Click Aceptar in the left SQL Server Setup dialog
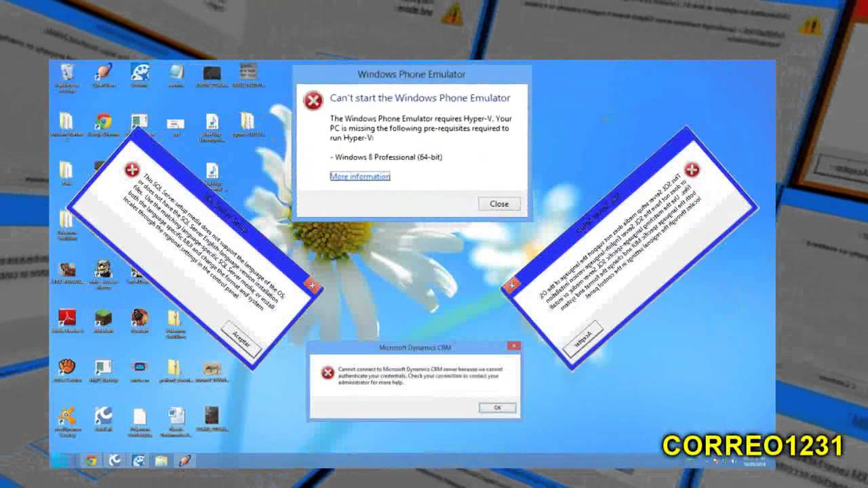Screen dimensions: 868x488 tap(241, 339)
